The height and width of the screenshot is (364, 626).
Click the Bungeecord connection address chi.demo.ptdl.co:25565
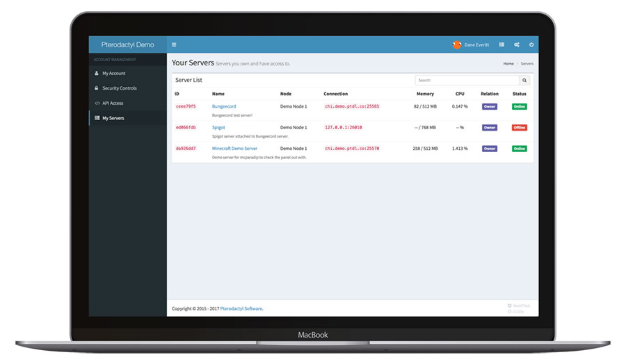point(352,106)
